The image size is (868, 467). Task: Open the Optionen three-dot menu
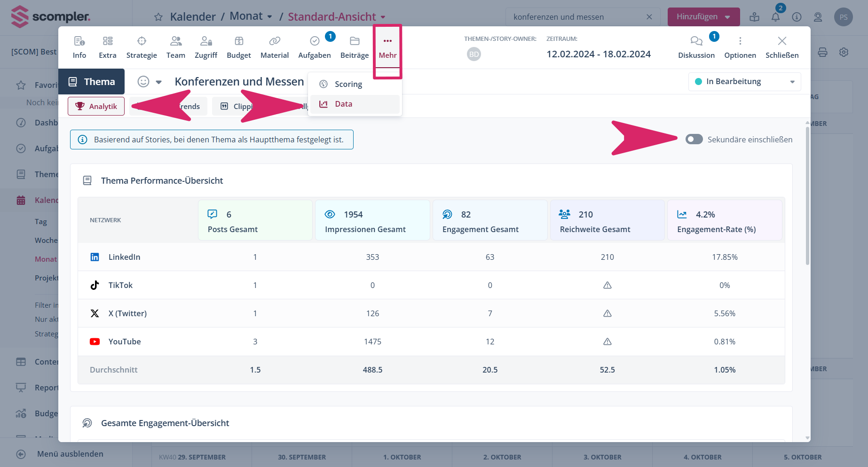pyautogui.click(x=740, y=47)
